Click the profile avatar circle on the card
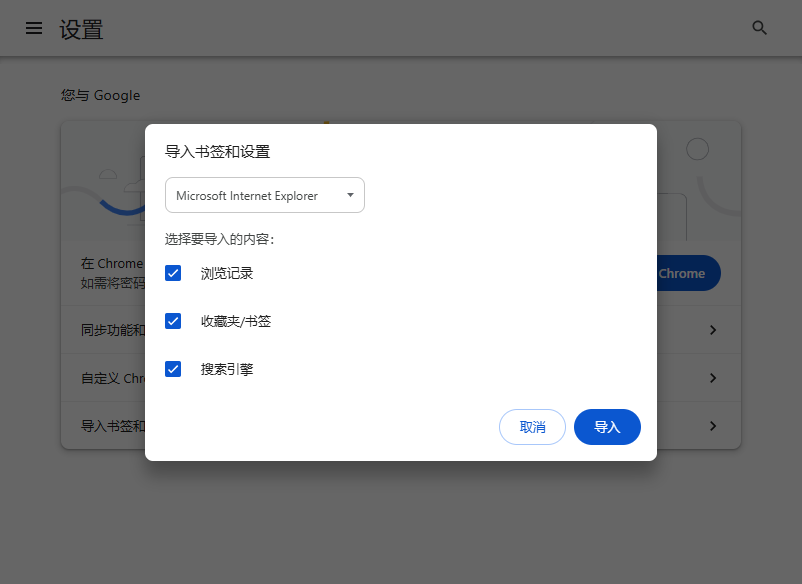 697,149
